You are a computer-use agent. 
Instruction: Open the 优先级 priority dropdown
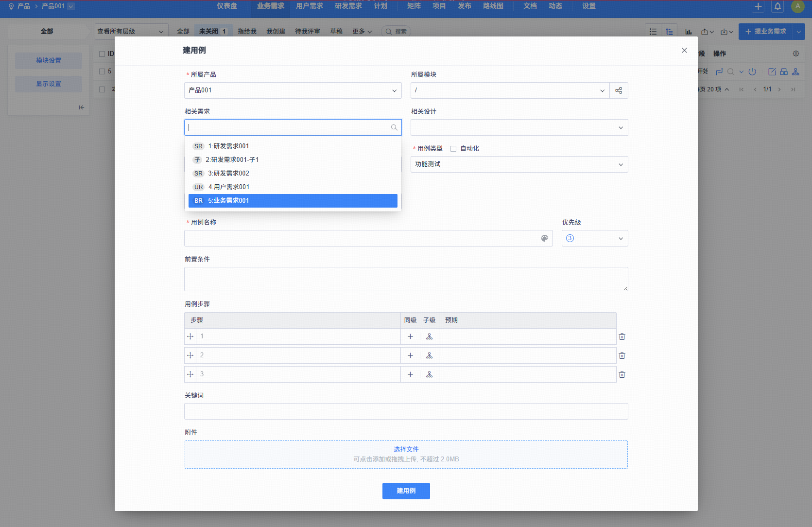594,238
